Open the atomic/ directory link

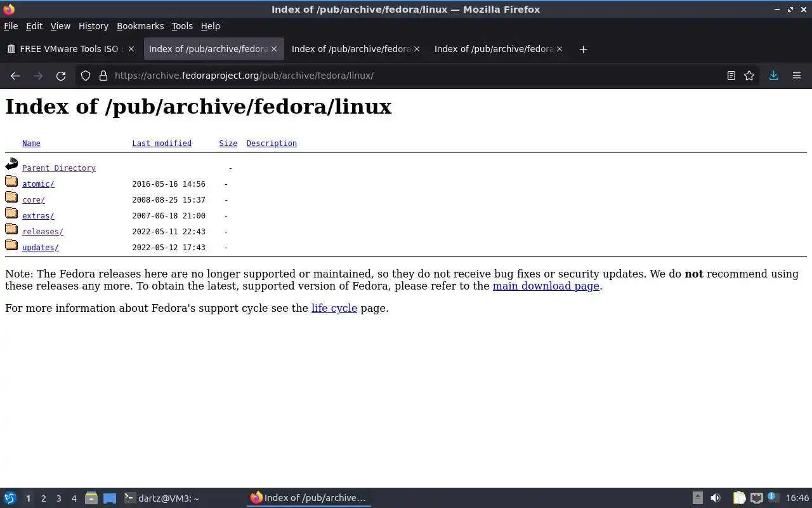(x=38, y=184)
